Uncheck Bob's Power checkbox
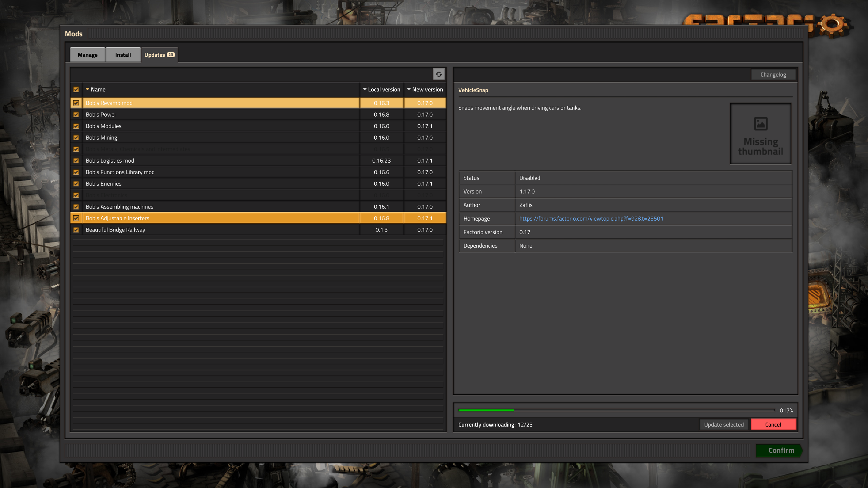The image size is (868, 488). (76, 115)
